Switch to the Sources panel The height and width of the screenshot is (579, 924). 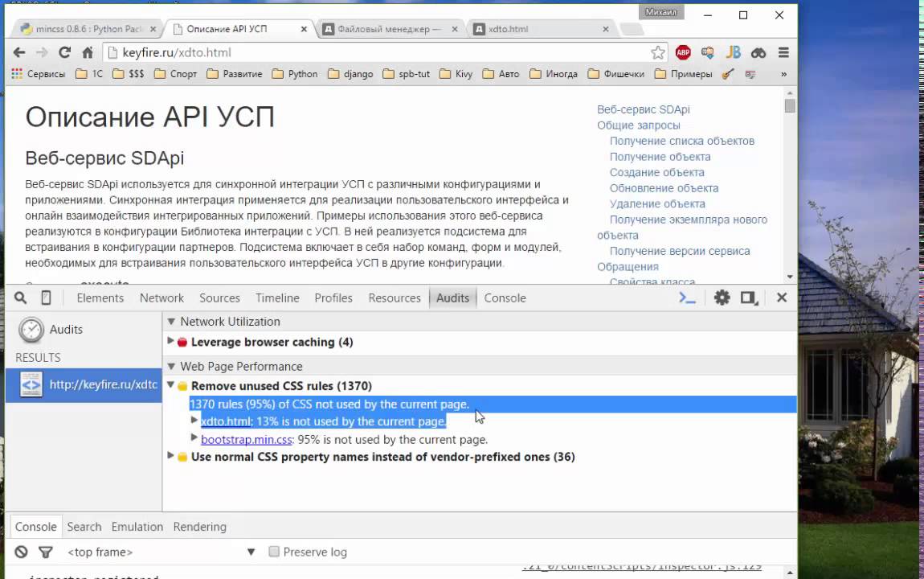point(219,298)
